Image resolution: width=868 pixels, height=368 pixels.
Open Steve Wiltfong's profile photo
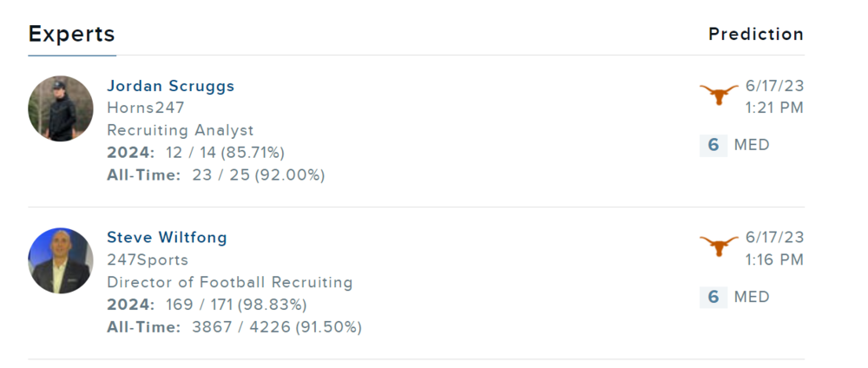(x=61, y=260)
